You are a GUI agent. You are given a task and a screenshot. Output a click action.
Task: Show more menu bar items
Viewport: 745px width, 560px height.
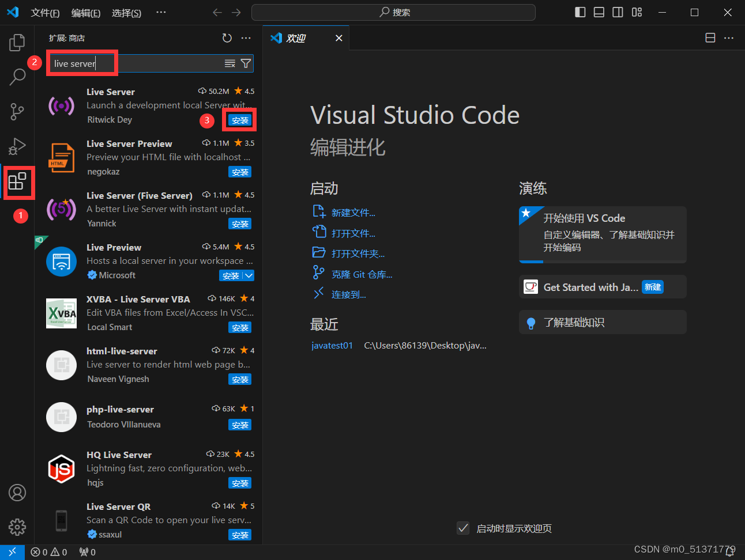[161, 12]
